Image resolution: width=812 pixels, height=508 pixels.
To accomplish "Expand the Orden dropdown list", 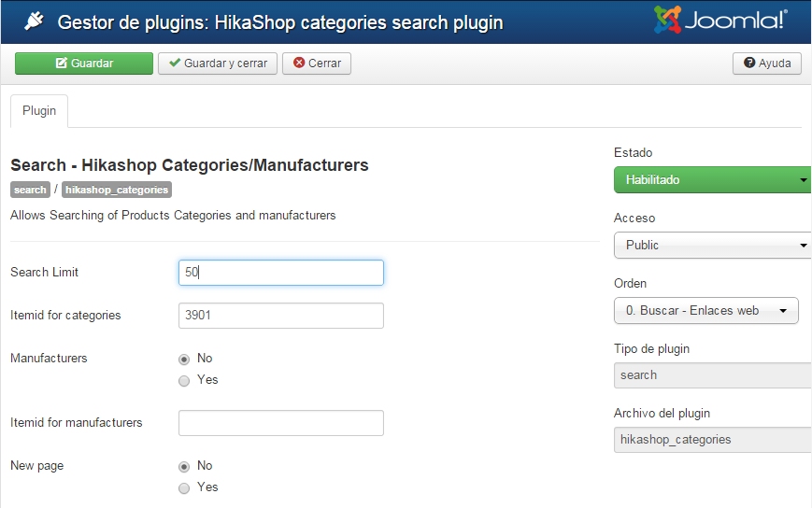I will (x=705, y=310).
